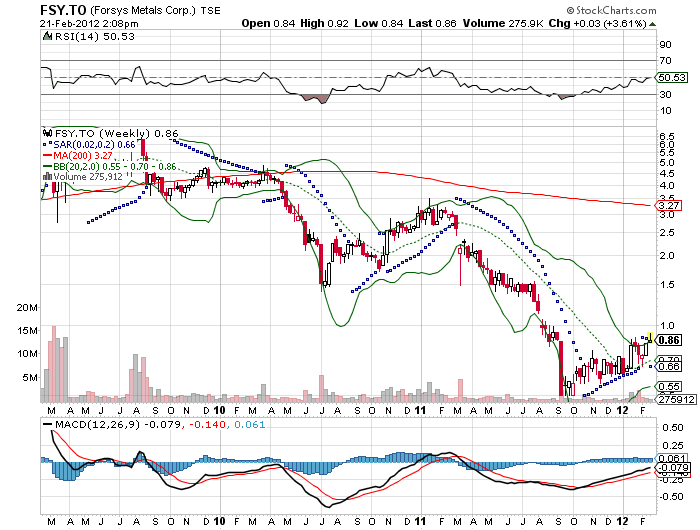Click the red -0.140 MACD signal value
This screenshot has height=530, width=700.
[207, 424]
